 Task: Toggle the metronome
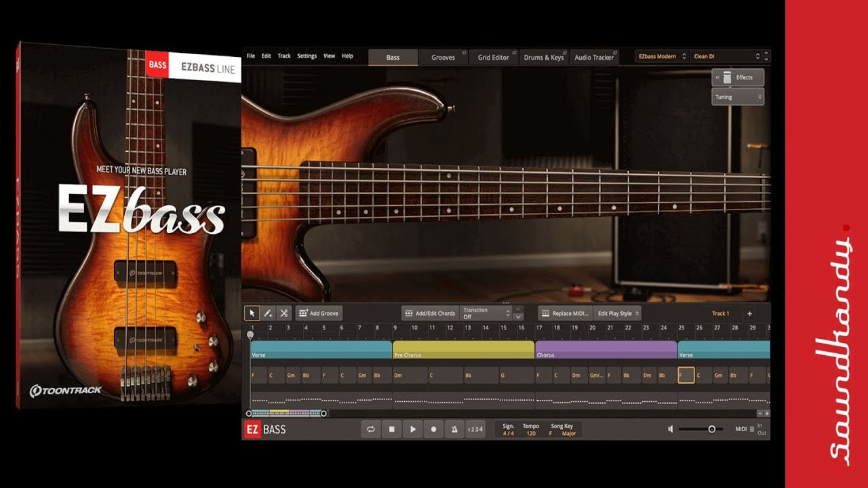(x=454, y=429)
